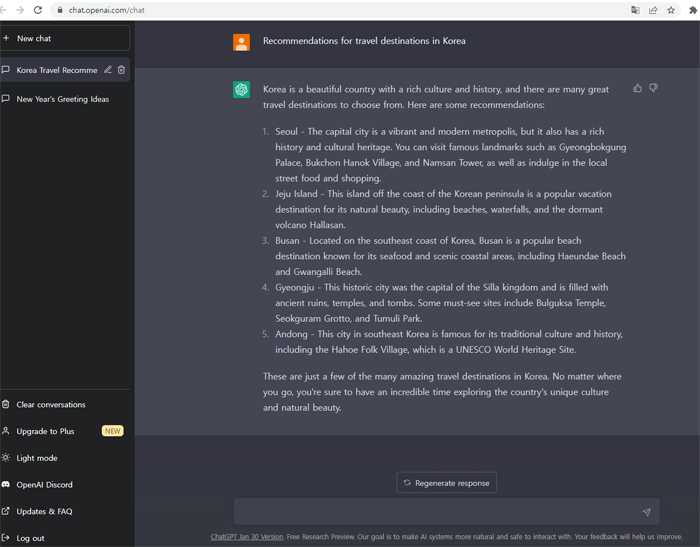Open Updates & FAQ
700x547 pixels.
pos(65,512)
